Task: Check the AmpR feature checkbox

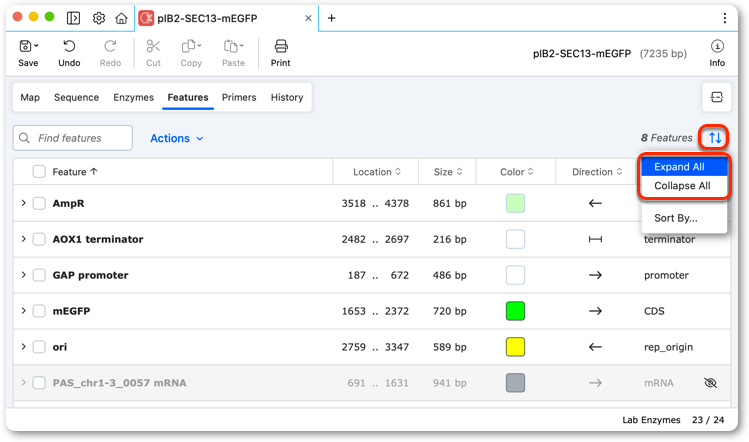Action: 39,204
